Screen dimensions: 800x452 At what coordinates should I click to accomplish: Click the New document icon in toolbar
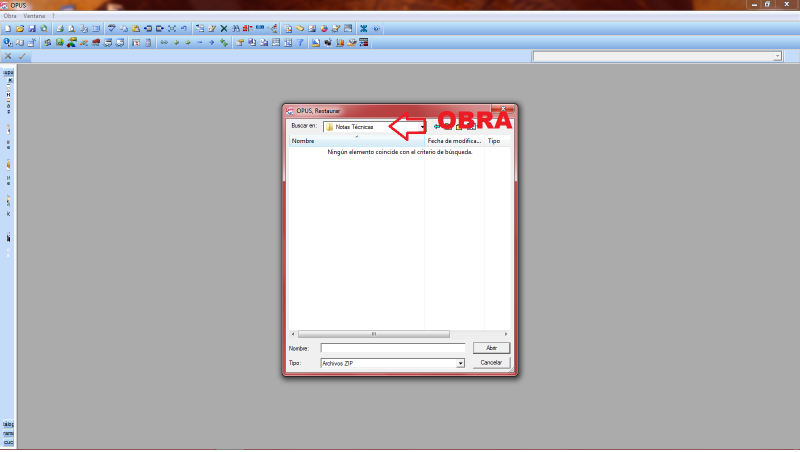point(8,29)
